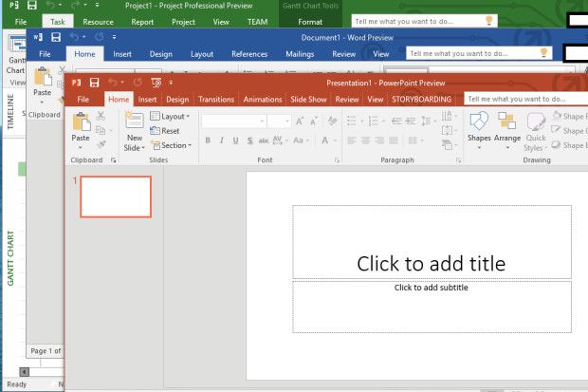This screenshot has height=392, width=588.
Task: Click the 'Click to add subtitle' placeholder
Action: tap(432, 307)
